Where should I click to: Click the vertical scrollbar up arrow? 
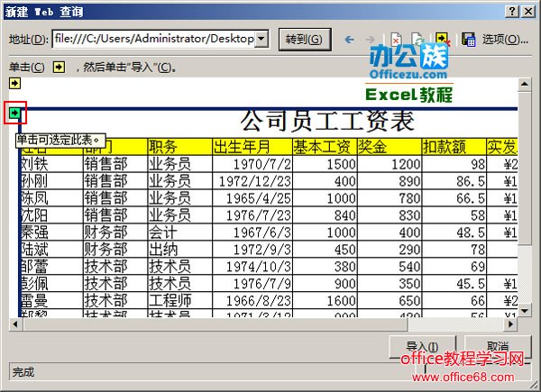point(525,84)
